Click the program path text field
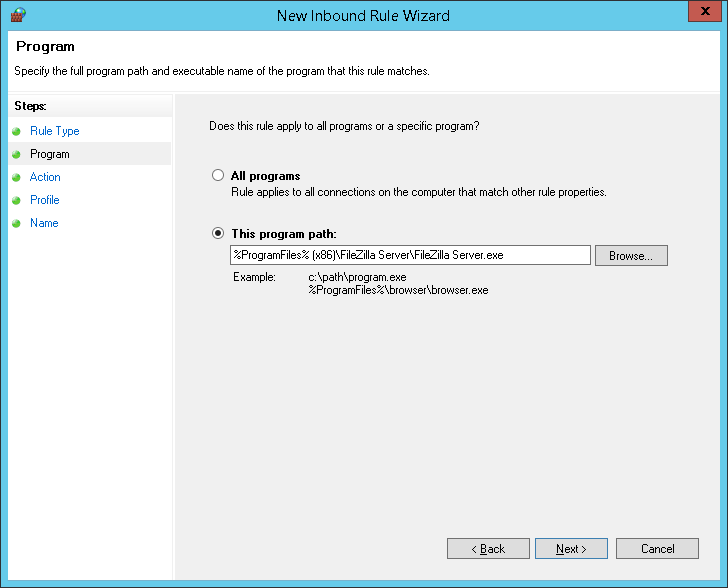This screenshot has width=728, height=588. point(410,255)
